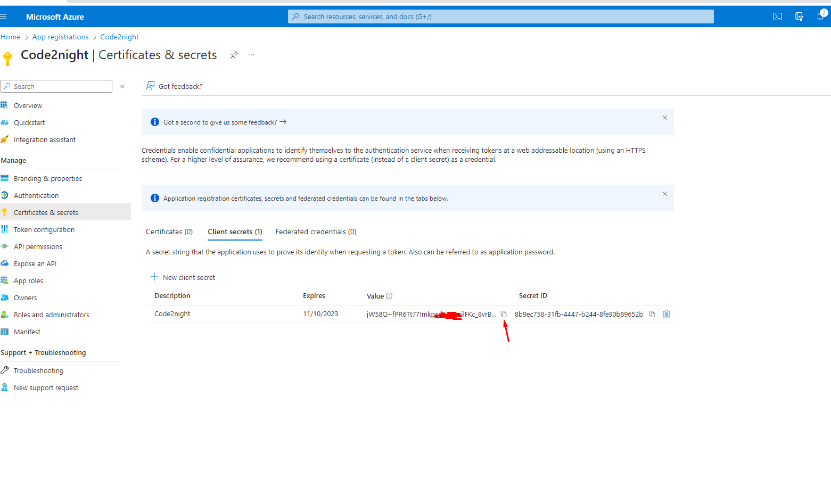Click the key icon next to page title
The height and width of the screenshot is (504, 831).
pos(7,58)
